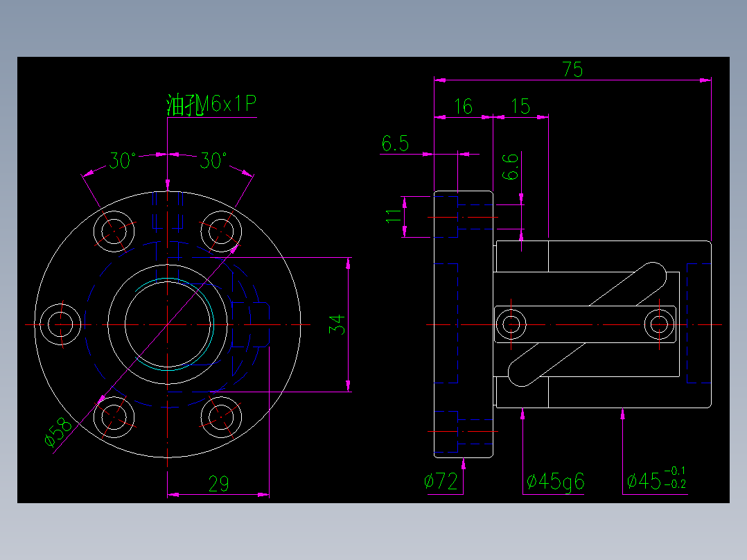Select the ø72 flange diameter label
The width and height of the screenshot is (747, 560).
click(441, 480)
